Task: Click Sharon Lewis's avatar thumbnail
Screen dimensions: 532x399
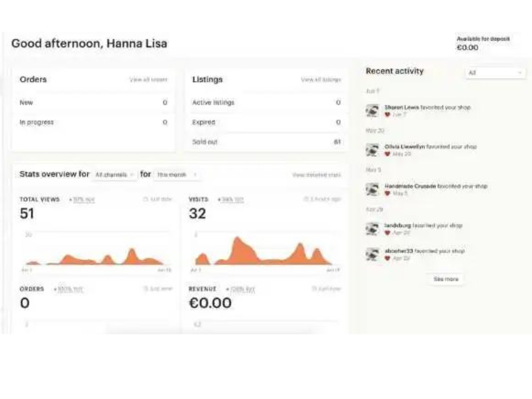Action: pos(372,111)
